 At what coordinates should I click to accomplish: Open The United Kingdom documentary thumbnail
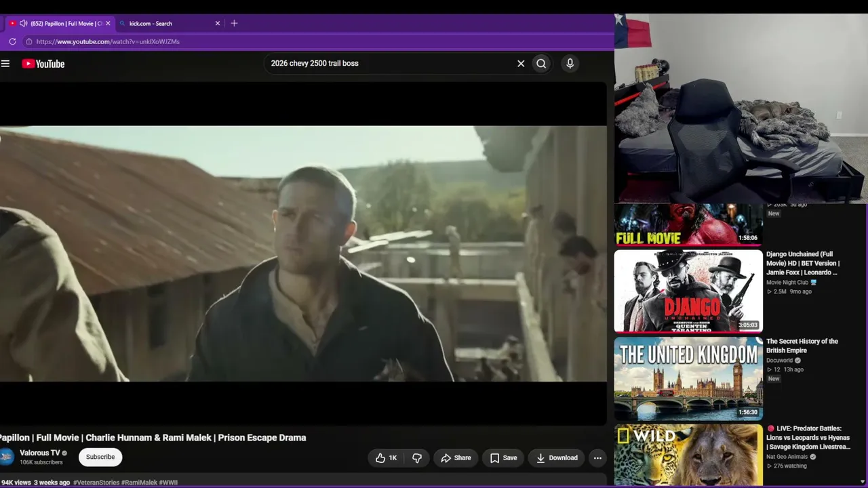(688, 378)
